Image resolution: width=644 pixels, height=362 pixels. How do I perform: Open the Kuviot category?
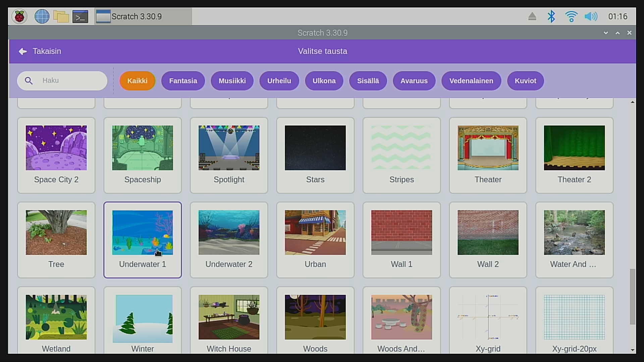pos(525,81)
